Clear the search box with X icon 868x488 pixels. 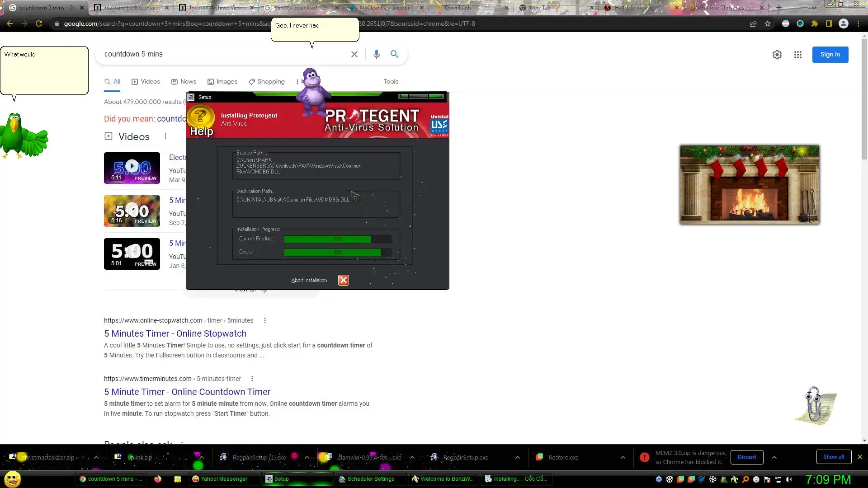pos(354,54)
